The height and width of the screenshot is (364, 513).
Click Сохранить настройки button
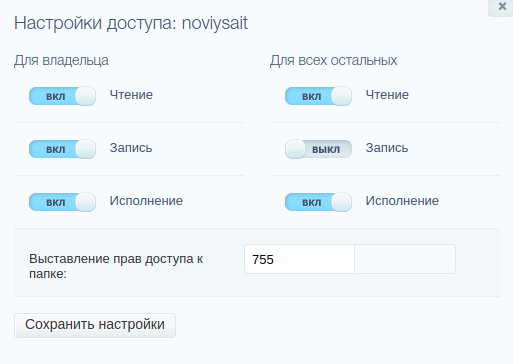(95, 325)
